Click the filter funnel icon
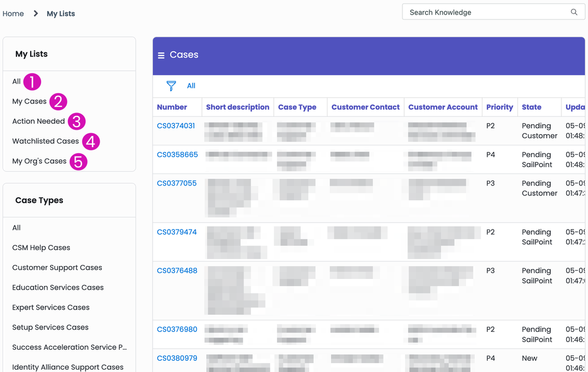 (171, 86)
